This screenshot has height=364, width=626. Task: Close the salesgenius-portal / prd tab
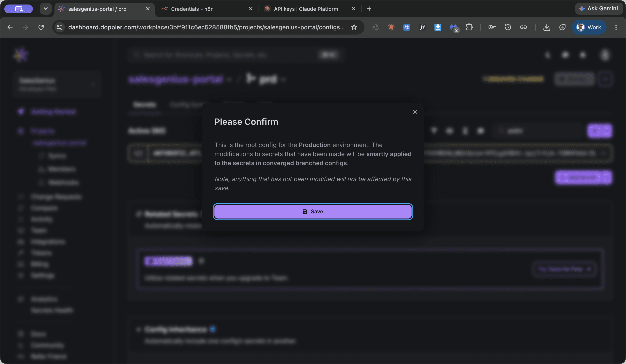click(148, 9)
